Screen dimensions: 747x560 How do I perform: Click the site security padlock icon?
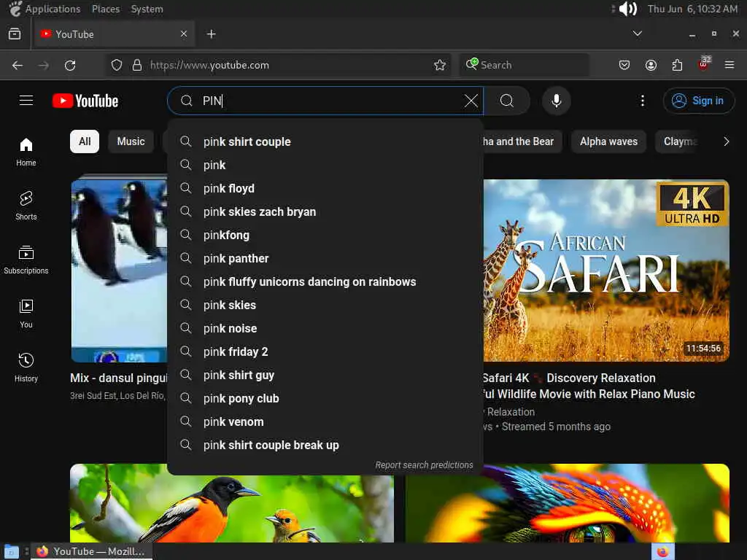coord(137,65)
